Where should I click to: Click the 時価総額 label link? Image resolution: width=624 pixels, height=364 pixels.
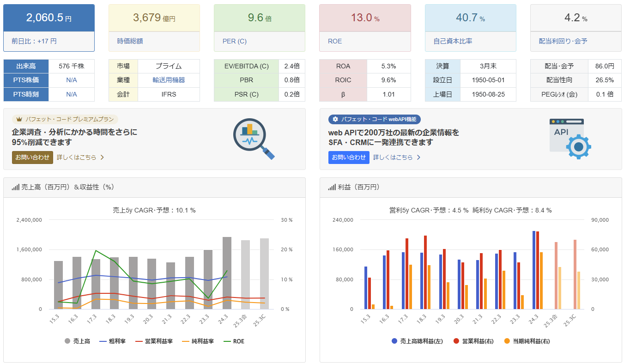pos(130,41)
